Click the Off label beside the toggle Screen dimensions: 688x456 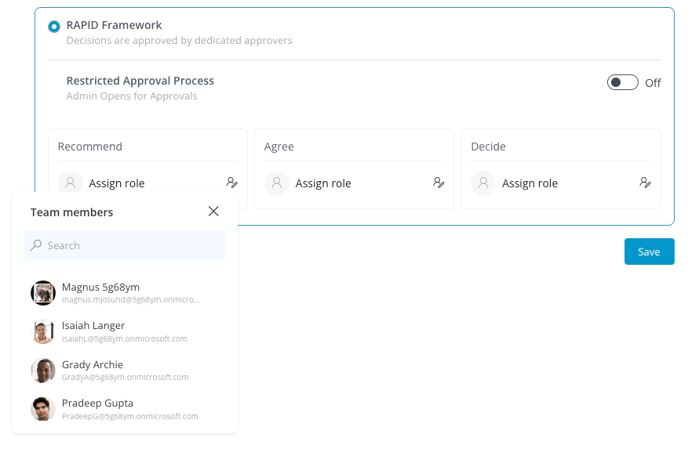(x=653, y=83)
